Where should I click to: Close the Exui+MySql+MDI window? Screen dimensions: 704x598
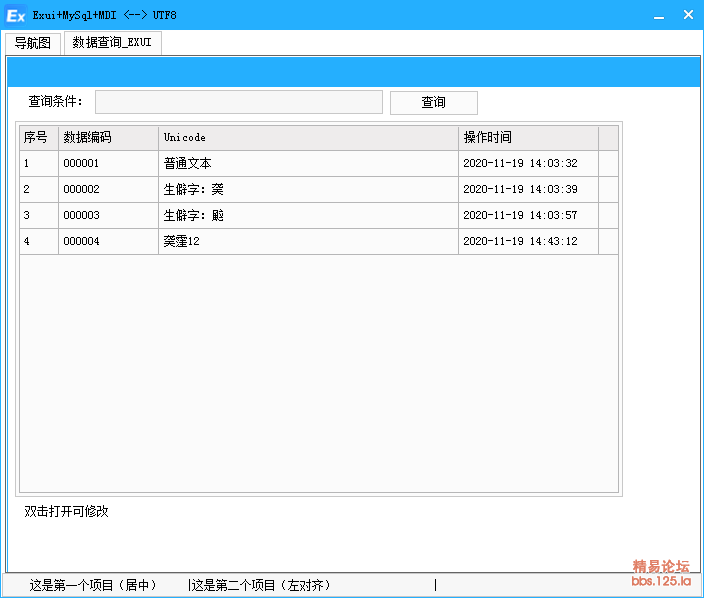pos(688,15)
